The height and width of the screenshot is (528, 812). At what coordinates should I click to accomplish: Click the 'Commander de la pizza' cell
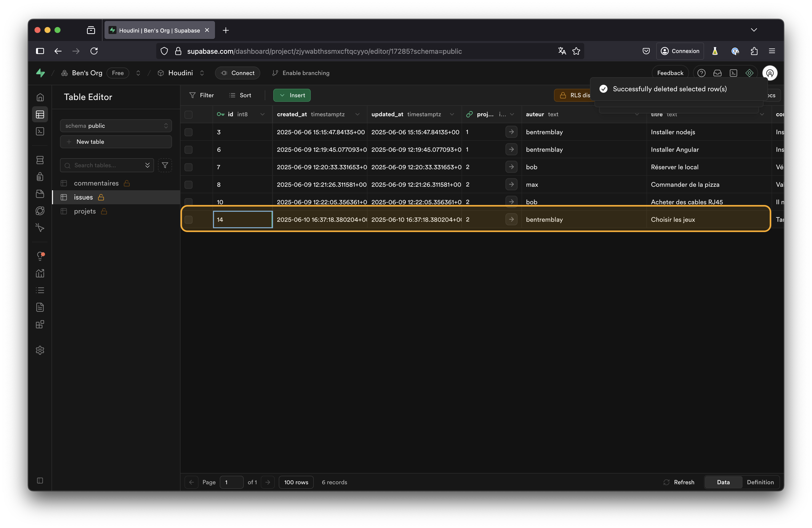(708, 184)
